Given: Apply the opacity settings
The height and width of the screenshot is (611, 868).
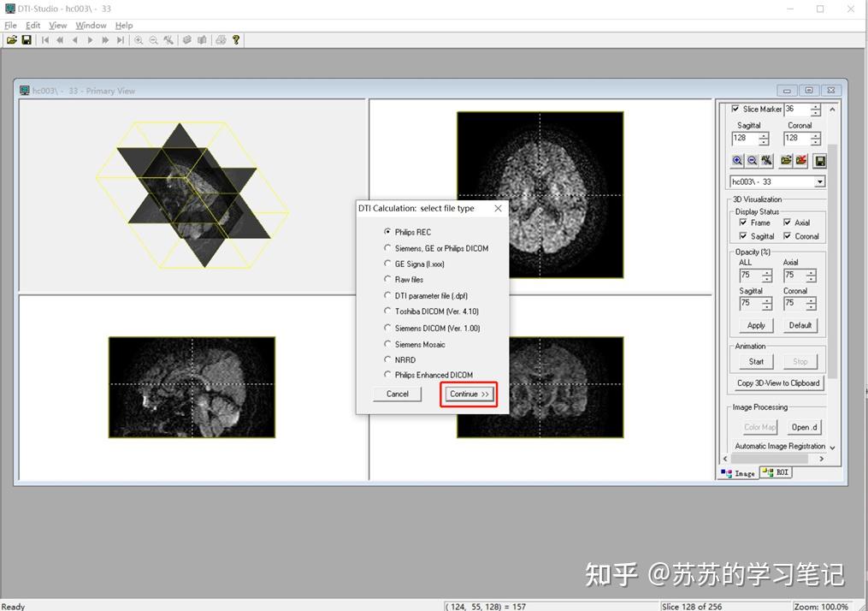Looking at the screenshot, I should [754, 325].
